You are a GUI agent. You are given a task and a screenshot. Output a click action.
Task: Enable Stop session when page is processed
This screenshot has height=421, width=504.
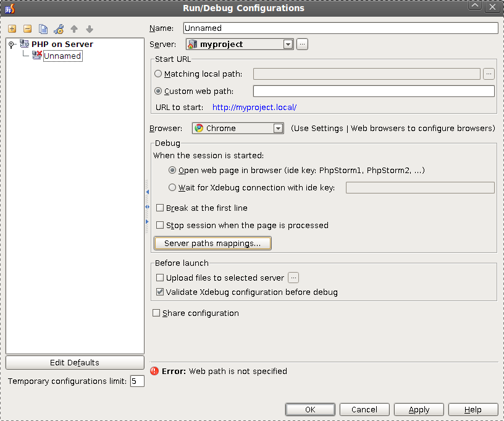click(160, 225)
